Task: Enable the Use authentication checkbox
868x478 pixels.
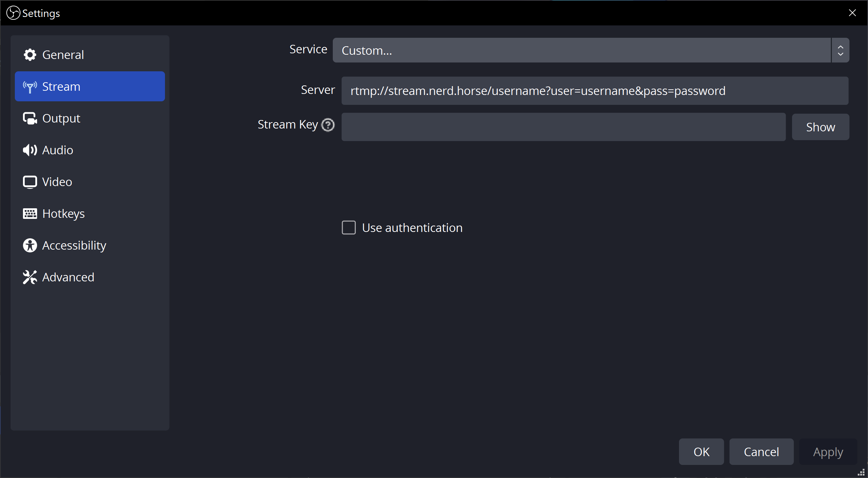Action: (349, 228)
